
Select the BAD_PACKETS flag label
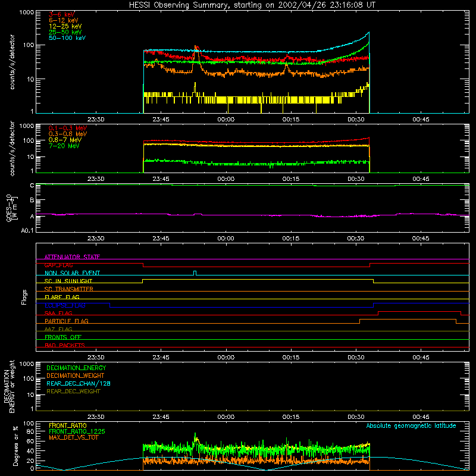click(65, 345)
